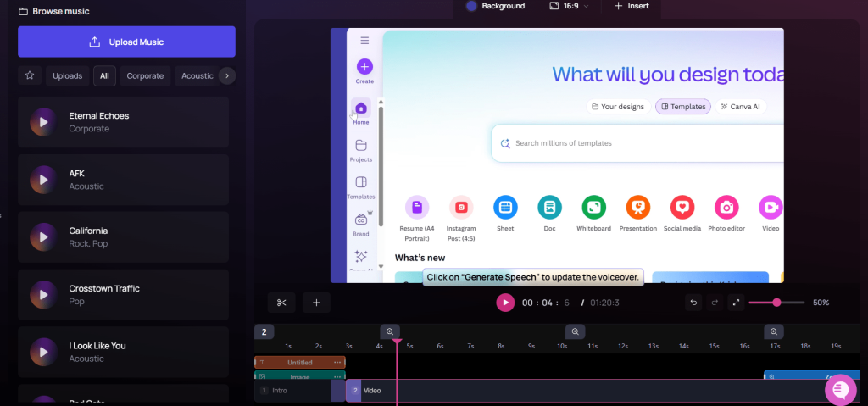Select the Image clip on timeline
This screenshot has width=868, height=406.
click(299, 376)
